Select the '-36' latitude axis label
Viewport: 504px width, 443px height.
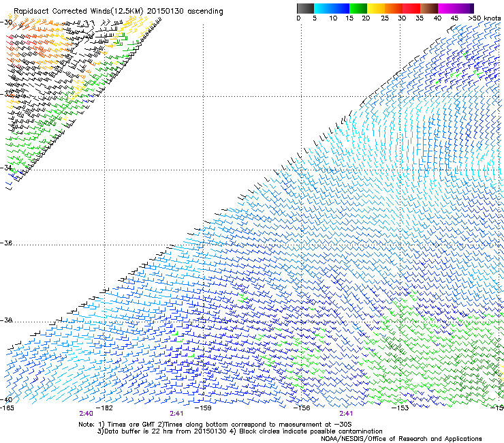6,243
